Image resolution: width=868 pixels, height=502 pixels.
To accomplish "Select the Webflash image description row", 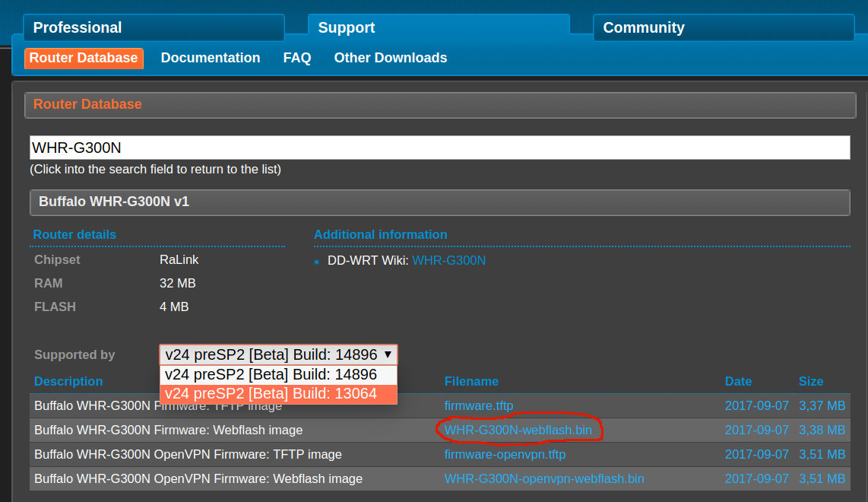I will [168, 430].
